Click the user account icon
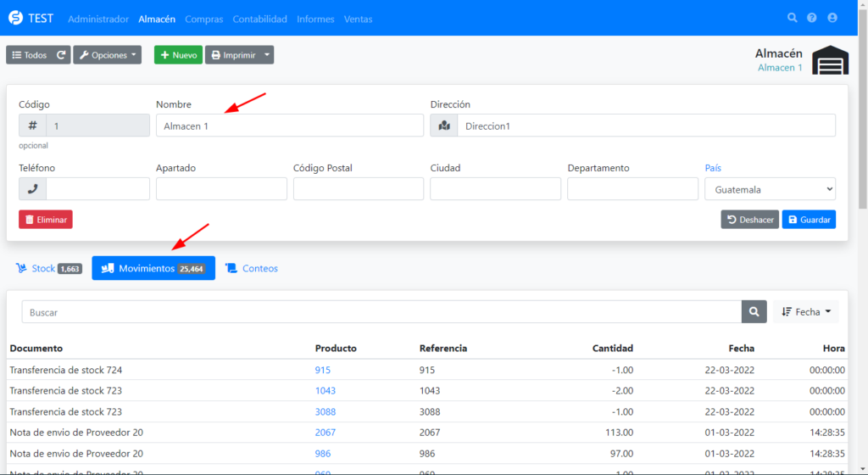The image size is (868, 475). [832, 18]
